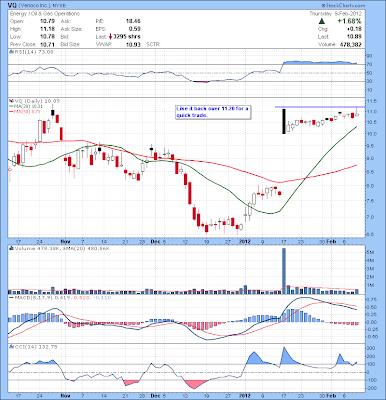This screenshot has height=400, width=386.
Task: Click the P/E value 18.46
Action: pos(133,21)
